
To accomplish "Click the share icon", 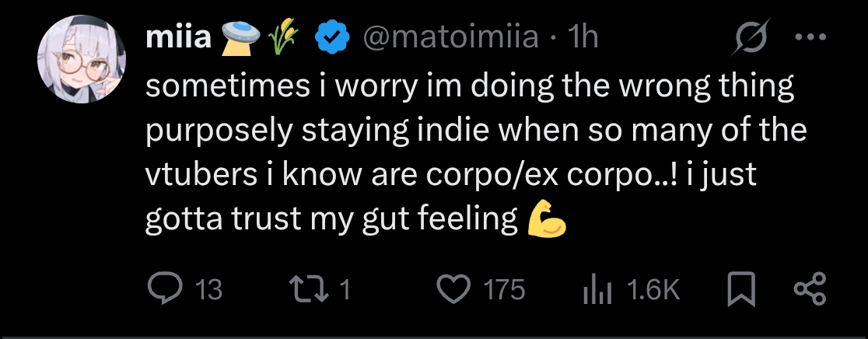I will click(x=810, y=289).
